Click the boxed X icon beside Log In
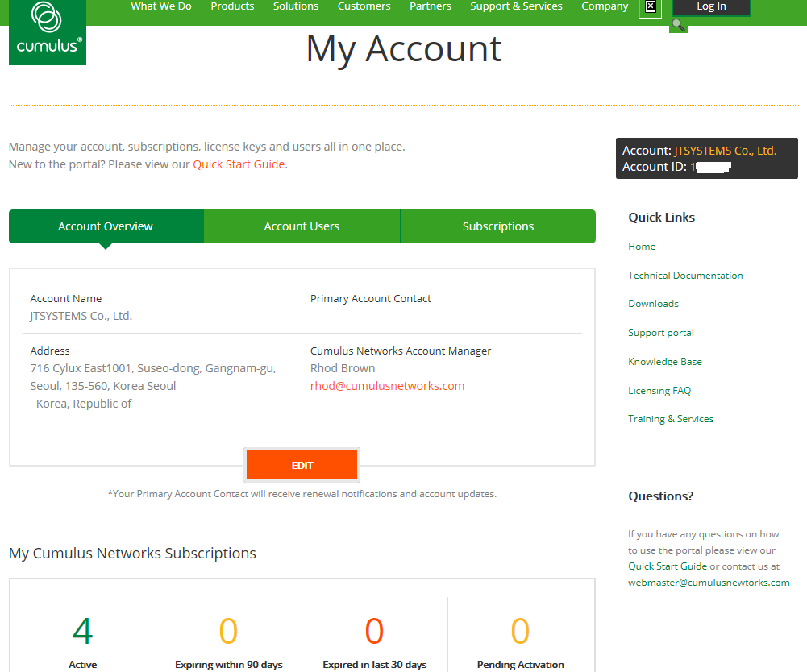 [x=651, y=6]
